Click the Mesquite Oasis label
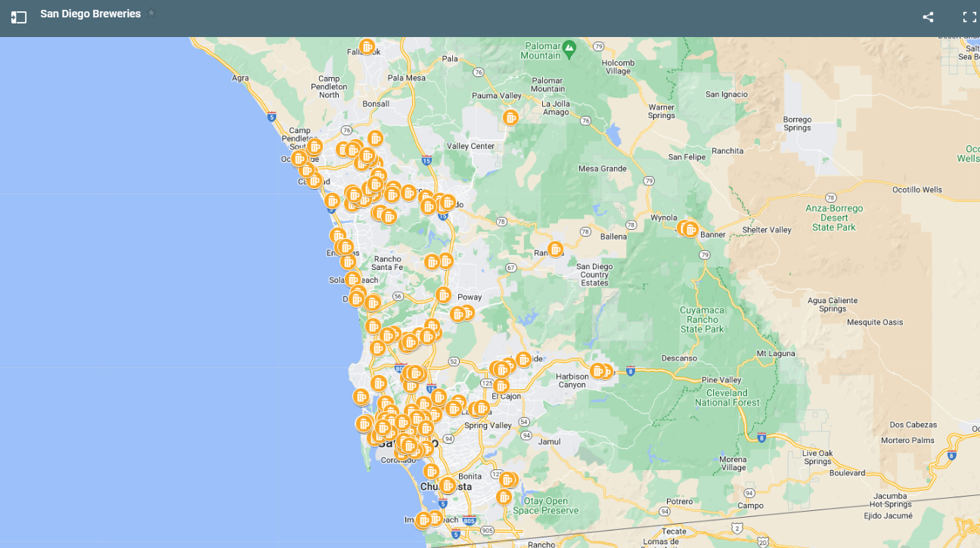This screenshot has height=548, width=980. pyautogui.click(x=875, y=322)
